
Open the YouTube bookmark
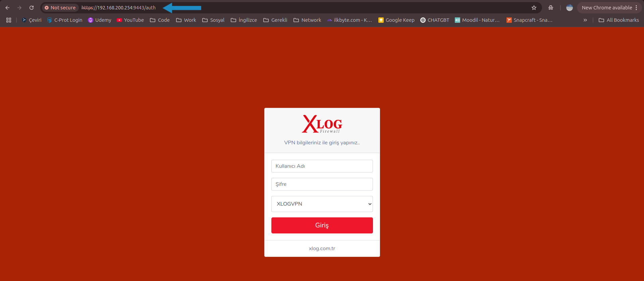(130, 20)
